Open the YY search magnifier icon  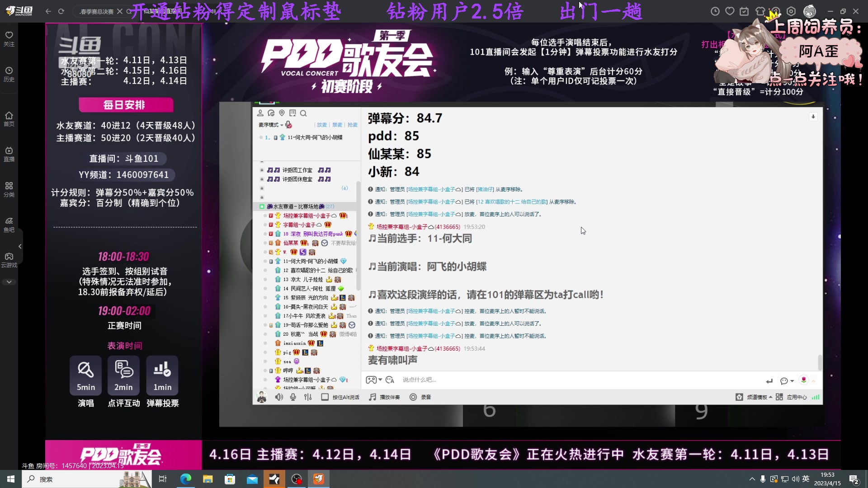303,113
